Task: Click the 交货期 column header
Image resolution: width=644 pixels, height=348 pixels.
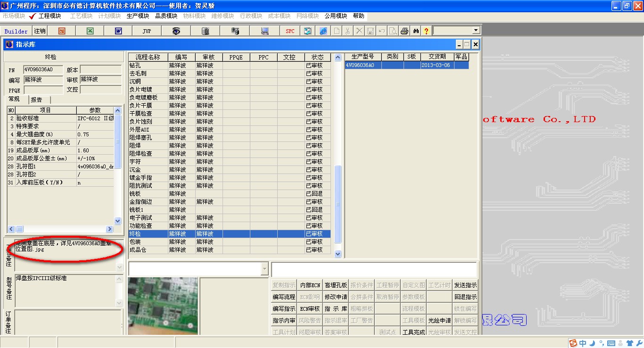Action: point(437,57)
